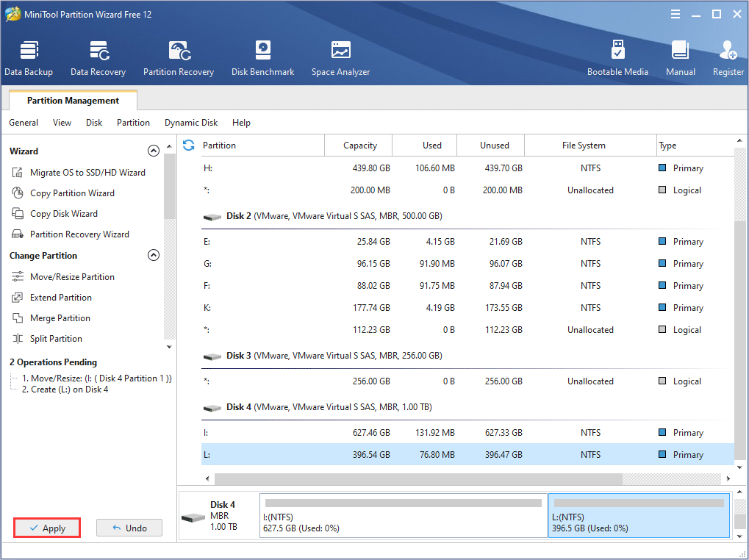Open the Manual
The image size is (749, 560).
[x=680, y=59]
